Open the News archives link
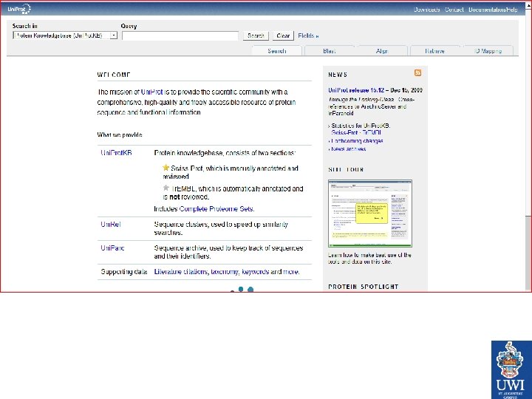Viewport: 532px width, 399px height. pyautogui.click(x=349, y=149)
